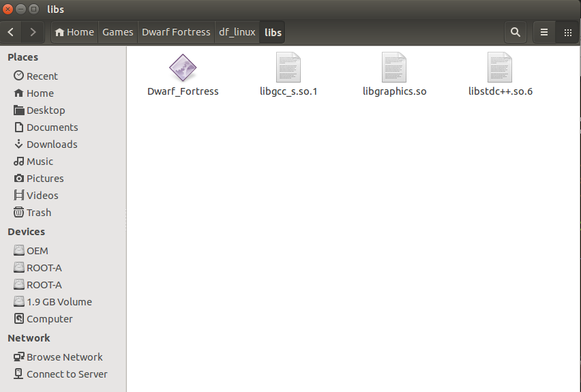Image resolution: width=581 pixels, height=392 pixels.
Task: Switch to list view
Action: [544, 32]
